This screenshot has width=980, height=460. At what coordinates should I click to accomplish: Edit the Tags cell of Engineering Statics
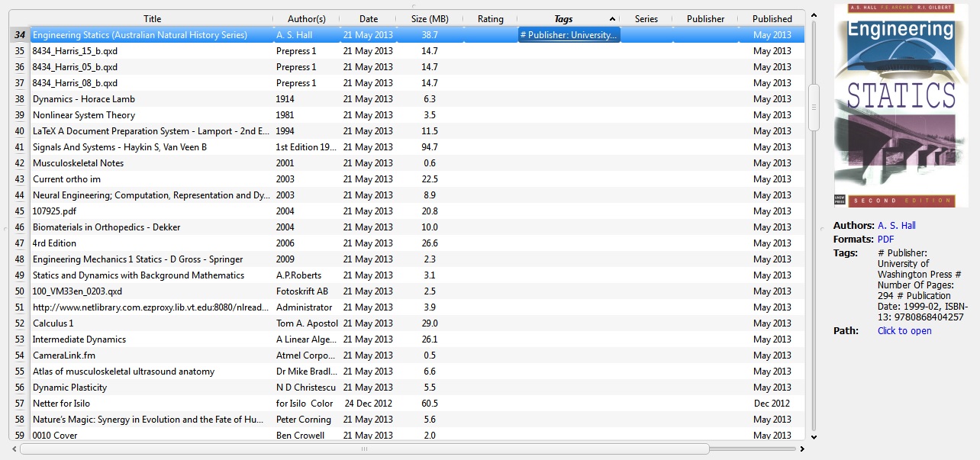569,35
